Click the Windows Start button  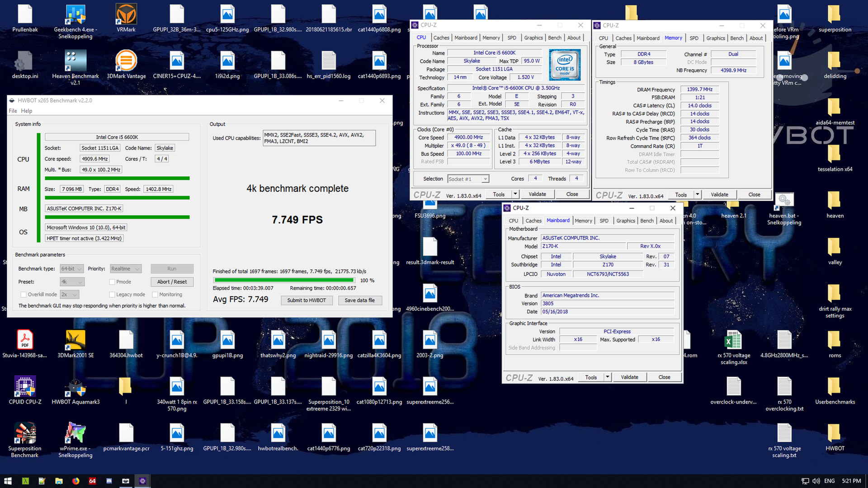point(8,481)
